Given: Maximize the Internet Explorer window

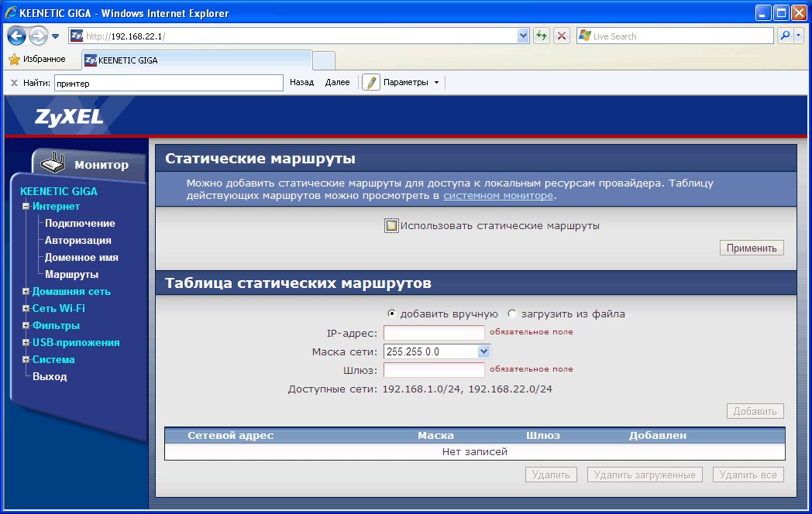Looking at the screenshot, I should [x=781, y=13].
